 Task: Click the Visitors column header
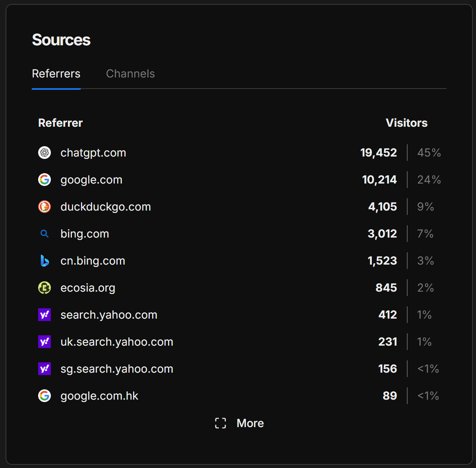406,123
